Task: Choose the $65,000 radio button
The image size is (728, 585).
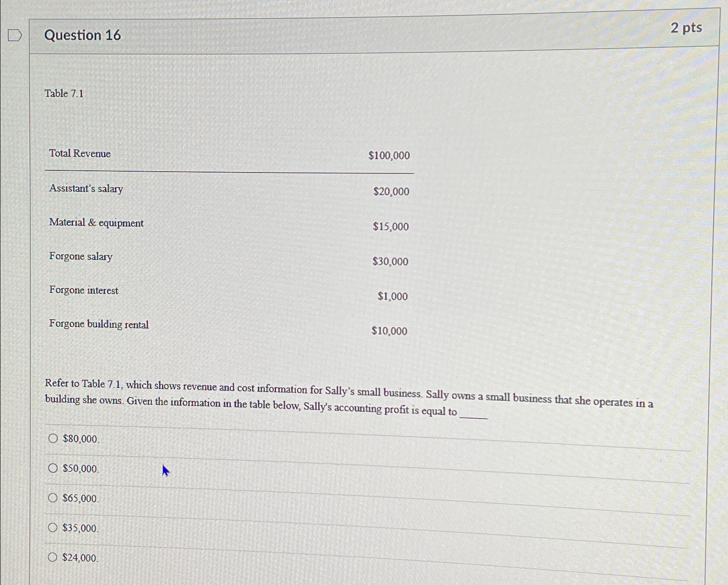Action: (x=53, y=498)
